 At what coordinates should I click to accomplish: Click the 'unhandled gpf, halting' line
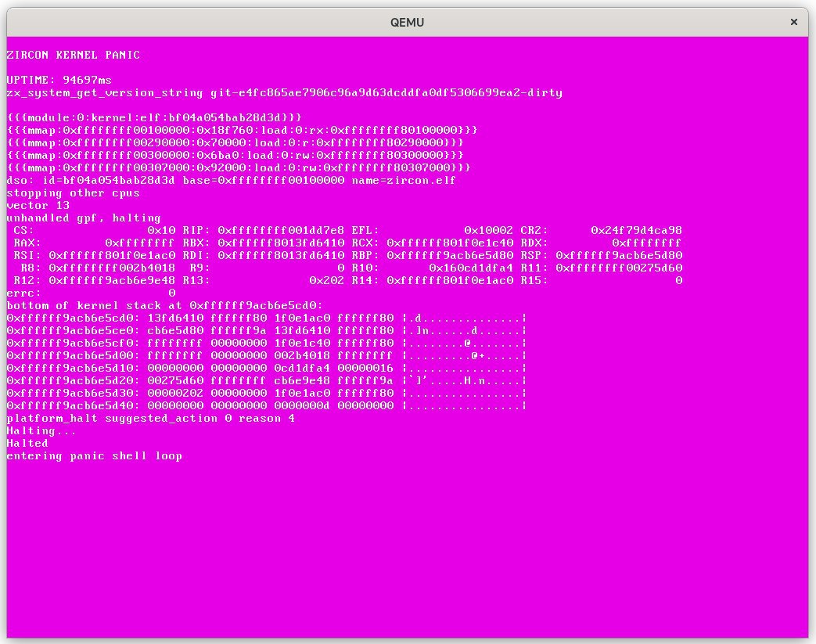(x=84, y=218)
